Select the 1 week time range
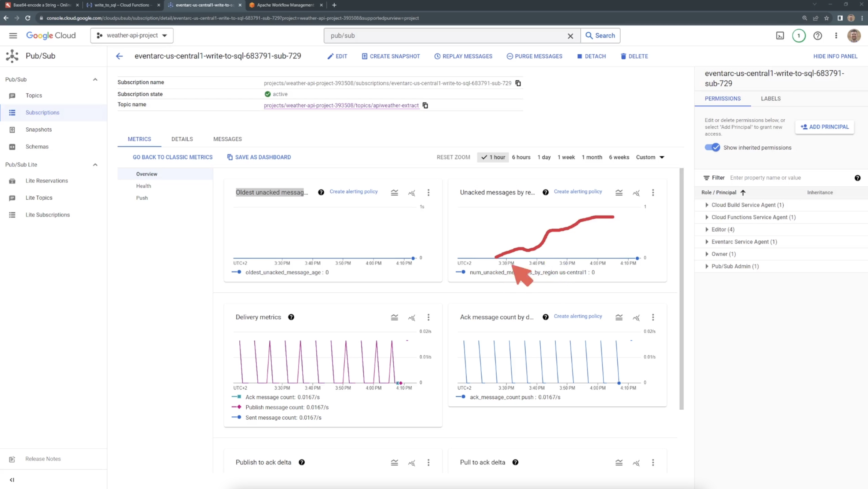Viewport: 868px width, 489px height. tap(566, 157)
